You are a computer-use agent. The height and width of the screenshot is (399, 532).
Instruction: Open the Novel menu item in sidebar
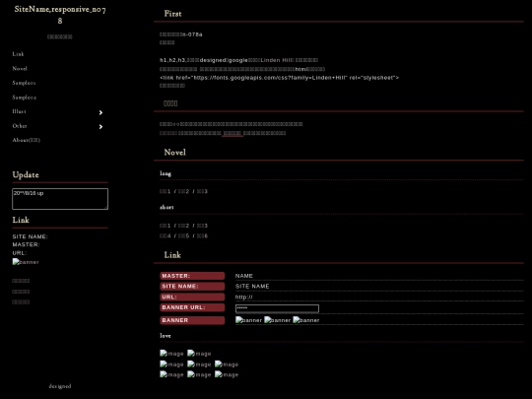(x=20, y=69)
